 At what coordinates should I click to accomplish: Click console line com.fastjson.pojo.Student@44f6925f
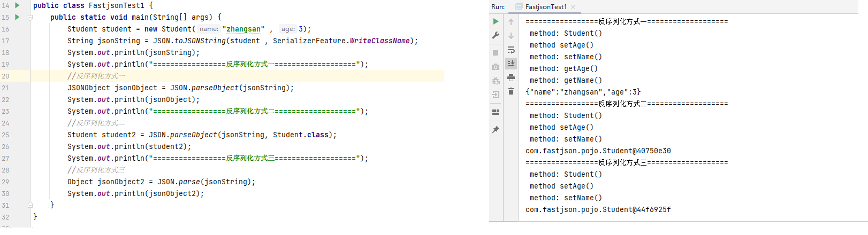[x=598, y=210]
